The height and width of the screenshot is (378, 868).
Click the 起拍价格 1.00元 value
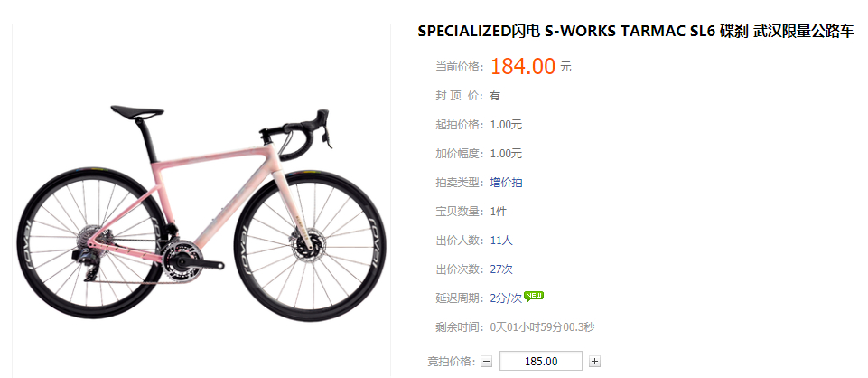pyautogui.click(x=506, y=125)
